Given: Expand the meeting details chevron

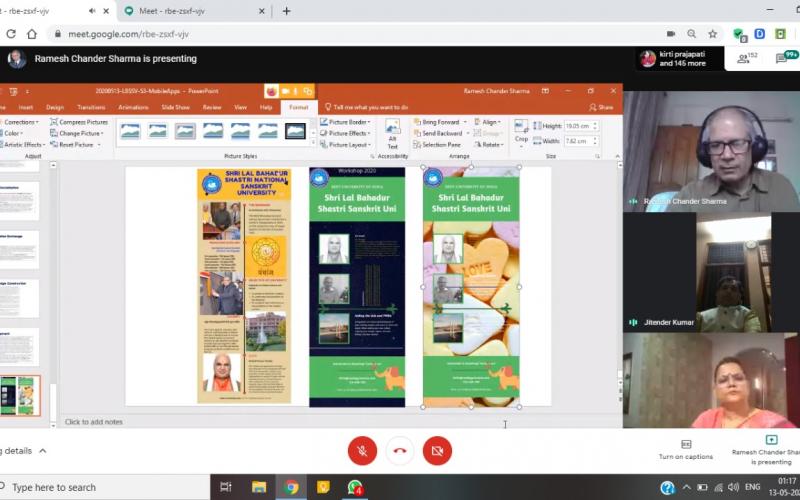Looking at the screenshot, I should coord(43,451).
